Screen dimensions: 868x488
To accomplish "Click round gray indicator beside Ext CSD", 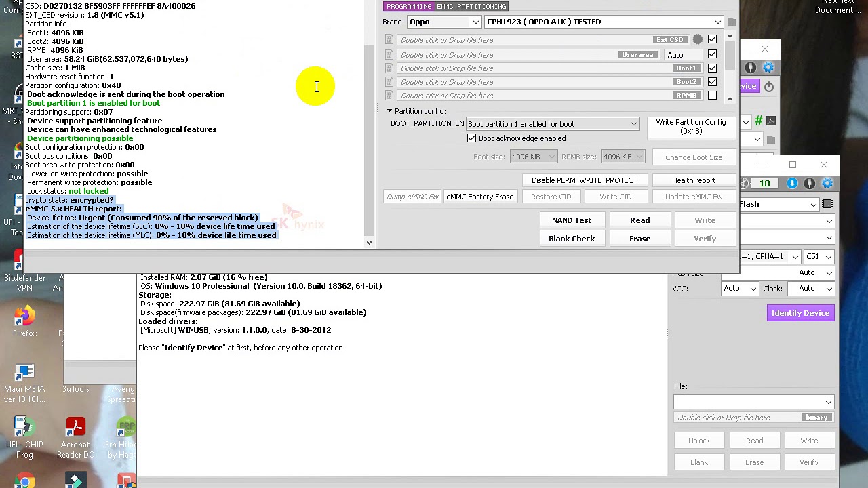I will tap(697, 40).
